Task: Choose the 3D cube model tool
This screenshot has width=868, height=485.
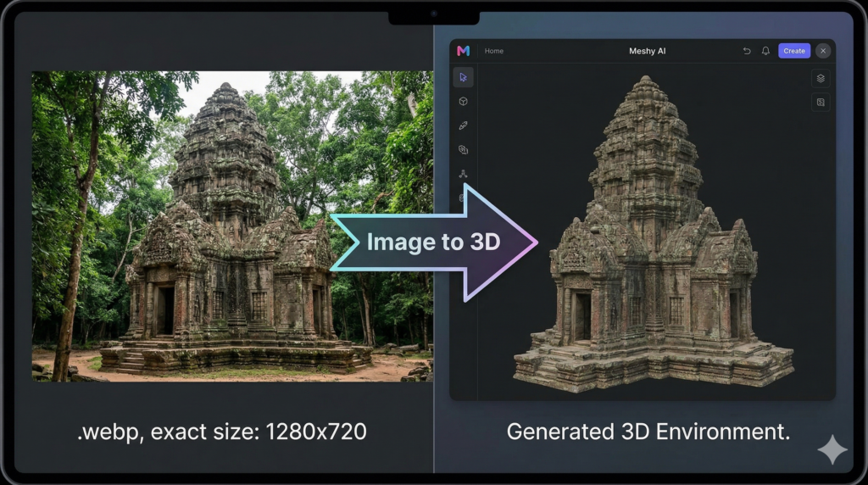Action: tap(463, 101)
